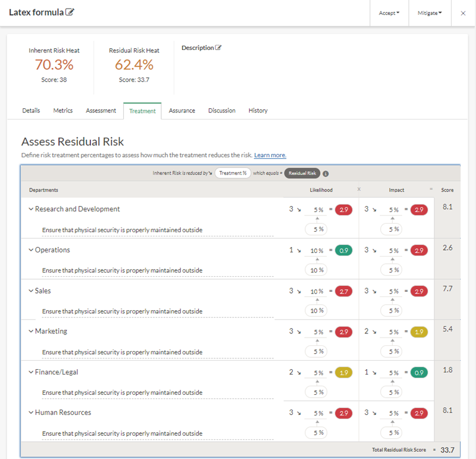Click the info icon next to Residual Risk
The image size is (476, 459).
coord(326,174)
